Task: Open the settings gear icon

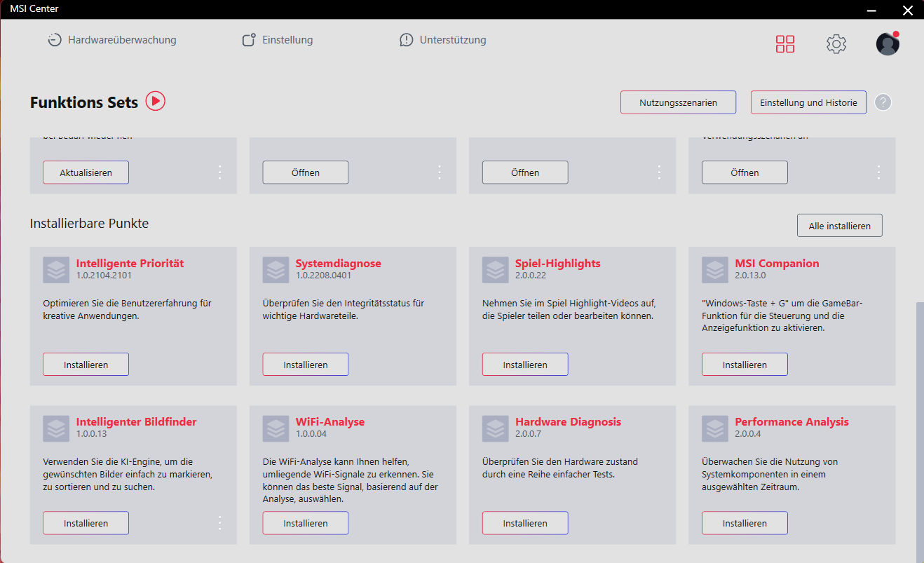Action: (x=836, y=44)
